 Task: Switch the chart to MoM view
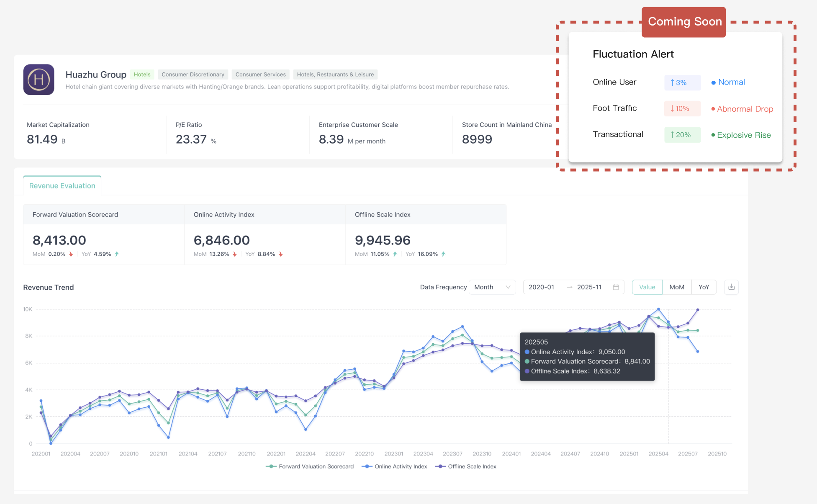677,287
